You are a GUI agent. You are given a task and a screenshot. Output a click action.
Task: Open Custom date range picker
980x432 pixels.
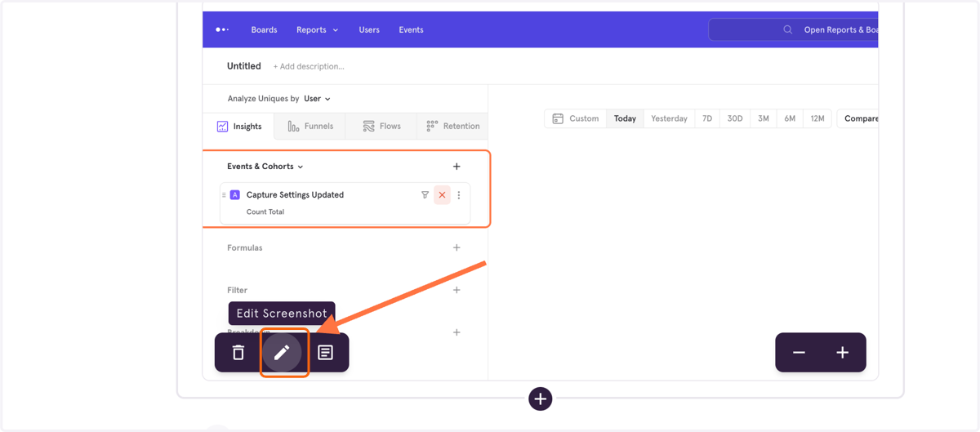pos(576,118)
